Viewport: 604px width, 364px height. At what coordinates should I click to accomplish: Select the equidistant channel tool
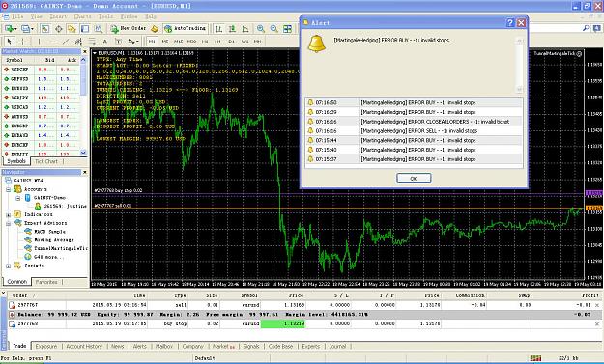78,42
